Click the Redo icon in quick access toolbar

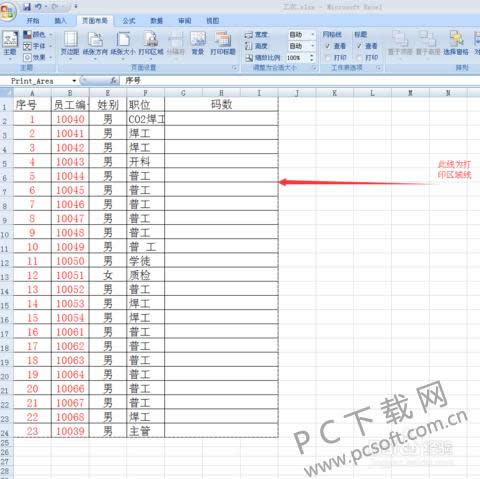55,6
